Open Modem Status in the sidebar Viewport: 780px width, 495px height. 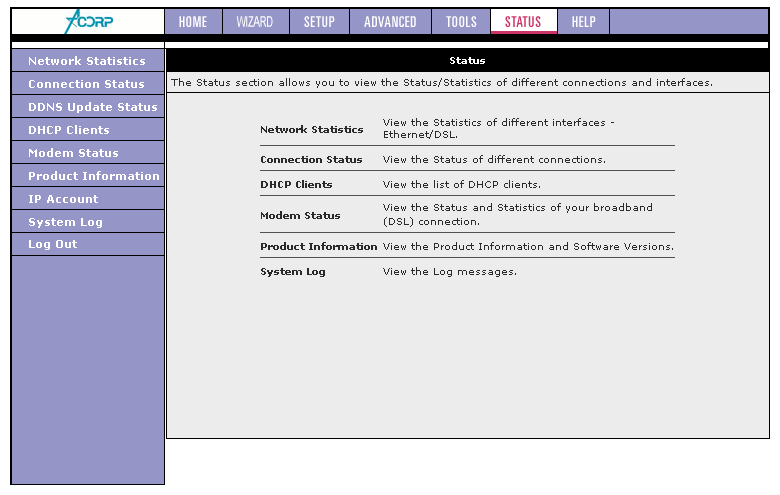88,152
